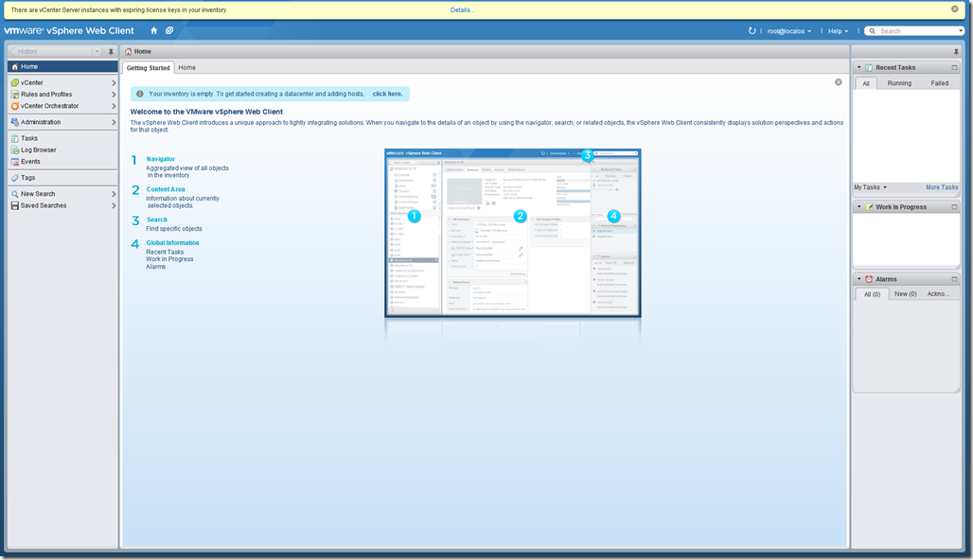Open the root@localos user dropdown
This screenshot has width=973, height=560.
pos(790,31)
